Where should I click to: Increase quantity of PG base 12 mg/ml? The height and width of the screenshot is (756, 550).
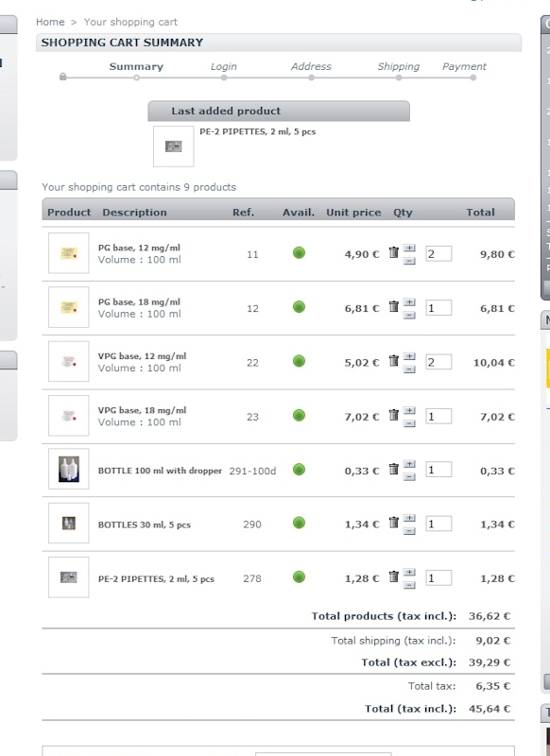coord(409,248)
